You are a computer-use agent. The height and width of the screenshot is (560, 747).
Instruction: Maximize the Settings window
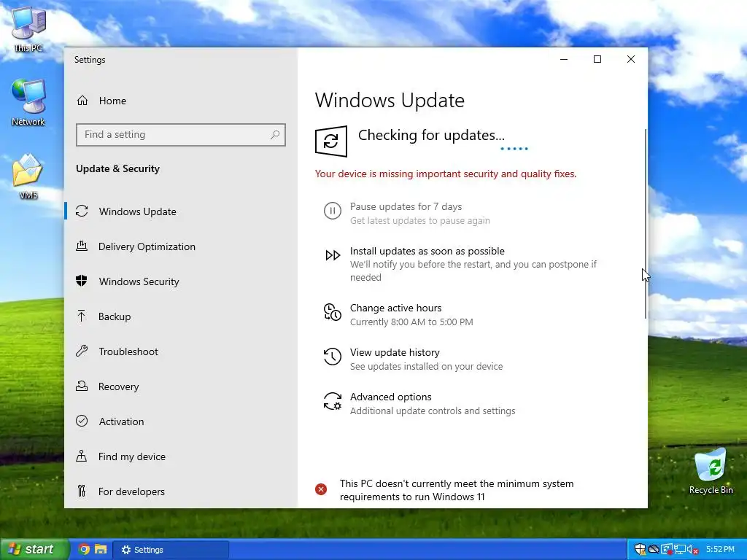click(x=597, y=59)
